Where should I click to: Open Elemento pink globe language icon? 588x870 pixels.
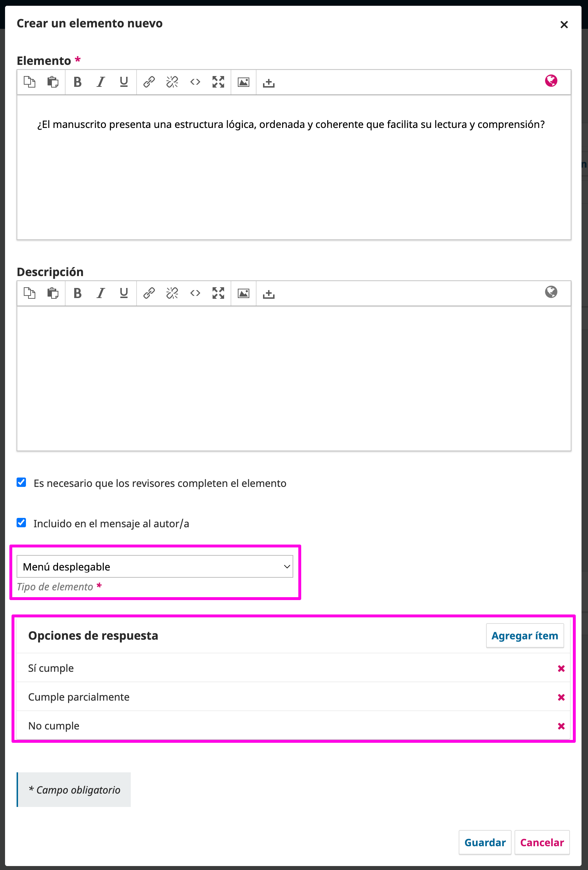pyautogui.click(x=551, y=81)
